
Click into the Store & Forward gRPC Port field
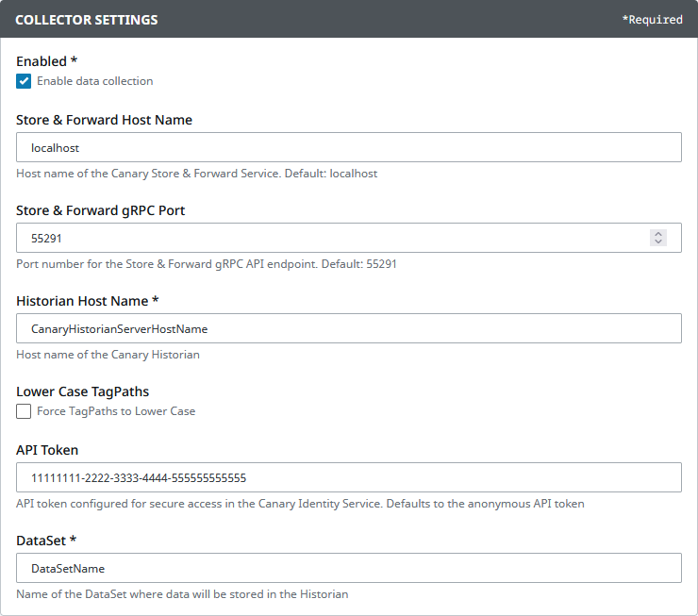click(330, 238)
